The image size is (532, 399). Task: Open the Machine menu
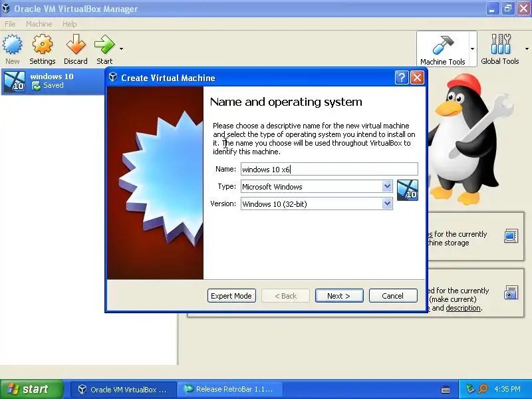coord(39,24)
